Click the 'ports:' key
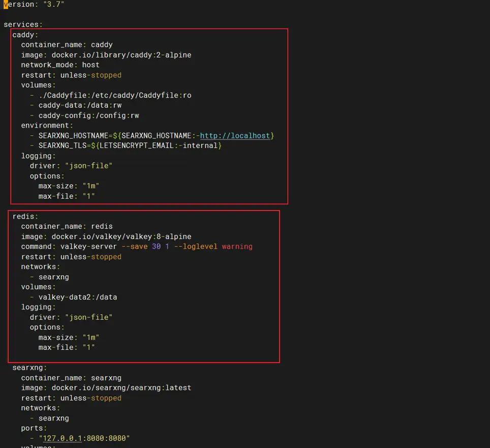The height and width of the screenshot is (448, 490). pos(34,428)
